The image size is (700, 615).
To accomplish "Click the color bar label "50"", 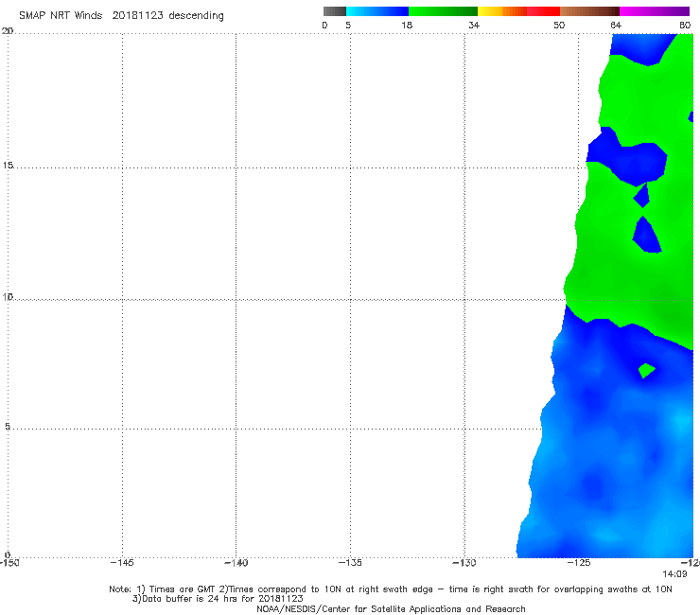I will pyautogui.click(x=559, y=26).
